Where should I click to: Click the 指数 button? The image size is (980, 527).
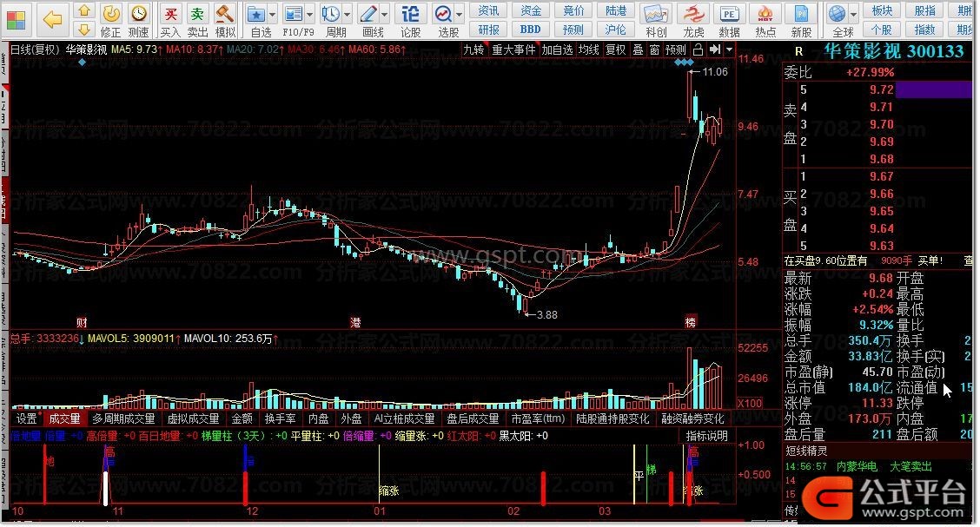[x=924, y=30]
